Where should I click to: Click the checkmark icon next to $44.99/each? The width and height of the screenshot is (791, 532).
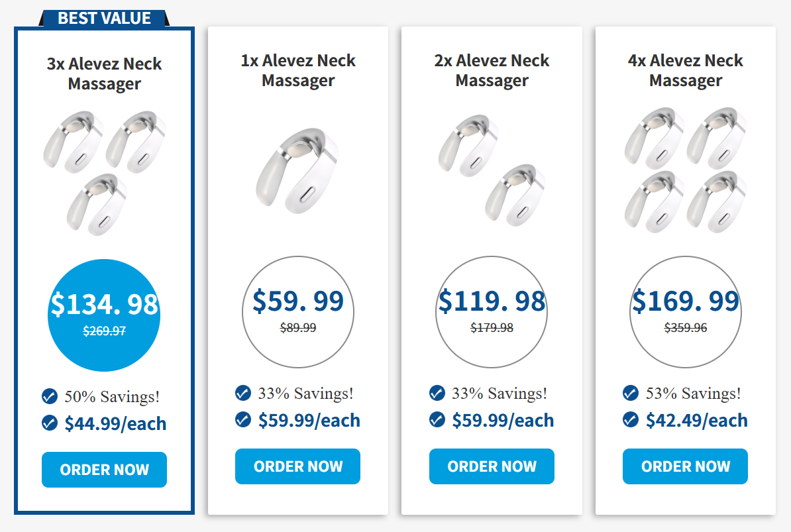click(x=49, y=423)
